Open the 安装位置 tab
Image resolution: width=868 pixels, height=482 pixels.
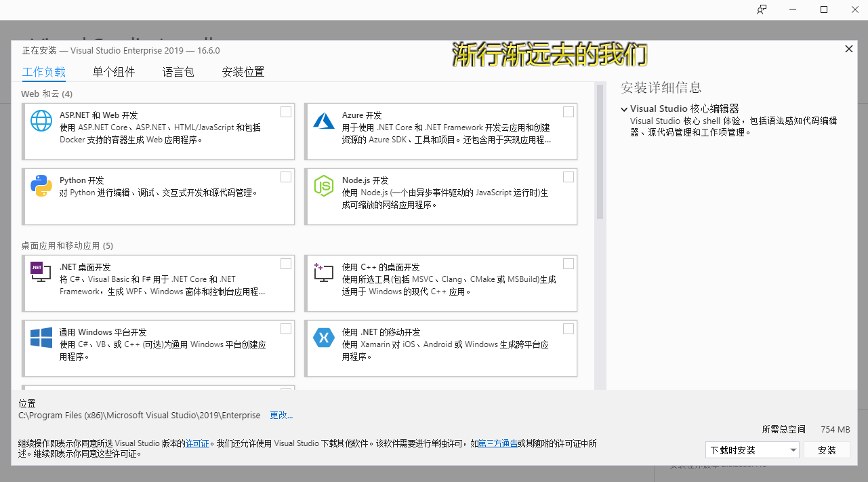(x=243, y=72)
